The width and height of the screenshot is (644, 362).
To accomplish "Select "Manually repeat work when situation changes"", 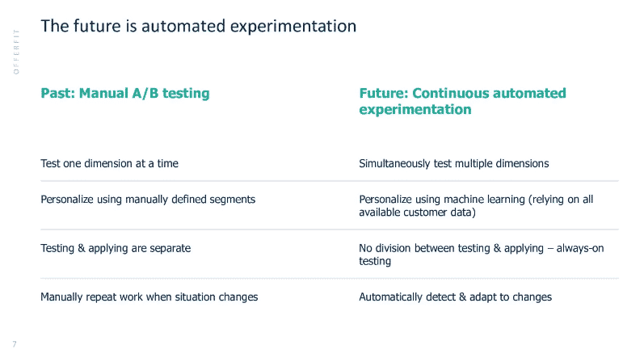I will click(149, 297).
